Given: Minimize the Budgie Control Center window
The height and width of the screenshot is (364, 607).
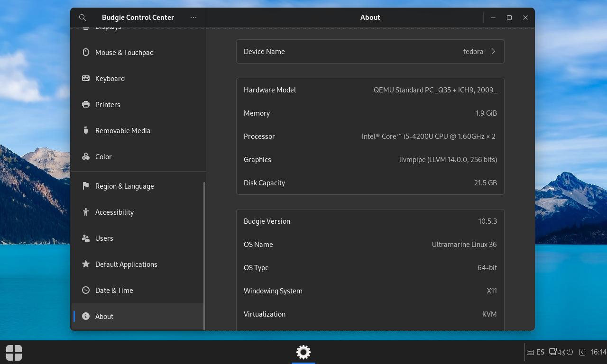Looking at the screenshot, I should click(x=493, y=18).
